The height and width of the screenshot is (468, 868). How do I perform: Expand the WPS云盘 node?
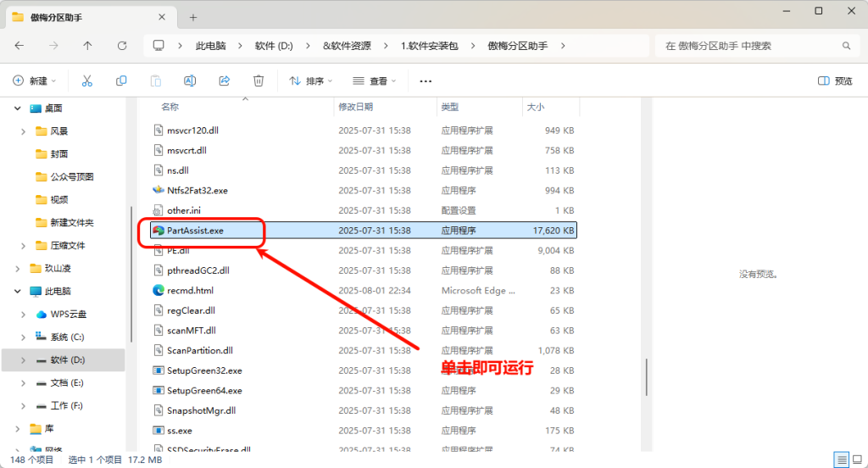23,314
